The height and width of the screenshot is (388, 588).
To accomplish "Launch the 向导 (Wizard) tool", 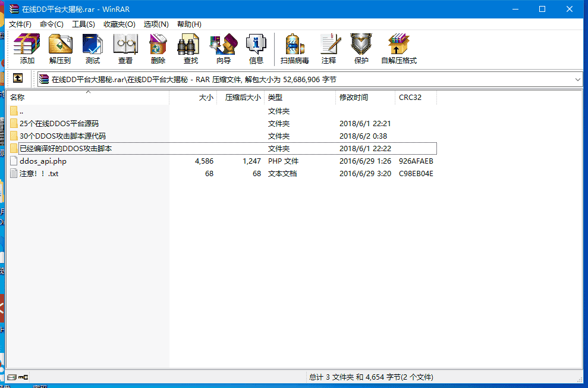I will click(223, 49).
